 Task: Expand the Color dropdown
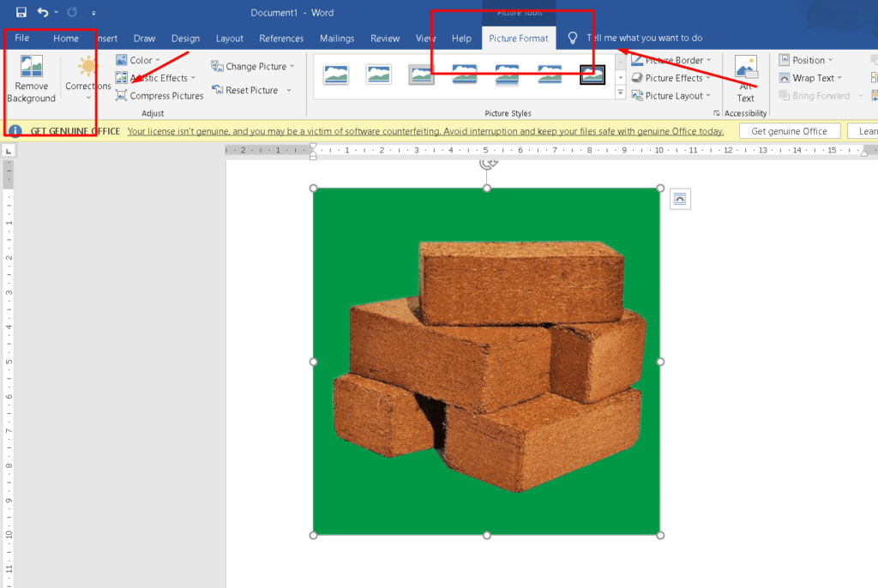tap(141, 61)
